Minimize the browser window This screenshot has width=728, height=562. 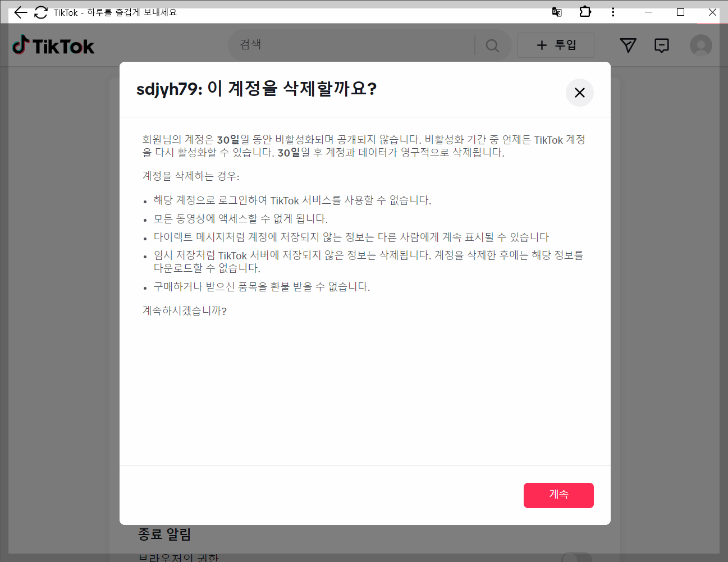coord(648,12)
